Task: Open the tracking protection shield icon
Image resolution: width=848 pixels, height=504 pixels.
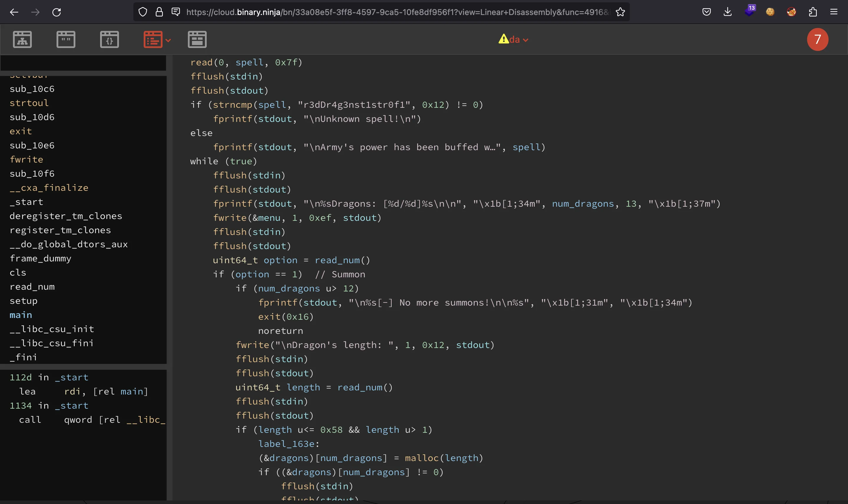Action: coord(143,12)
